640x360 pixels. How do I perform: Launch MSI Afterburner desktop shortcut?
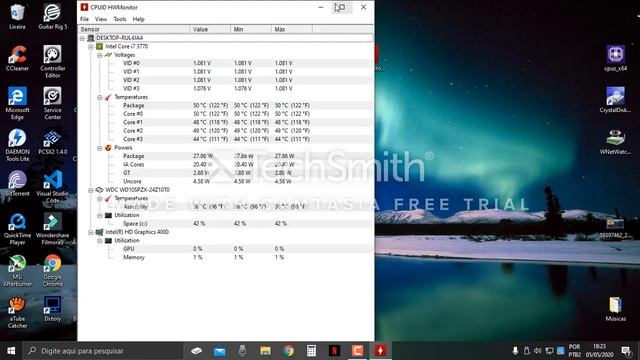coord(17,271)
